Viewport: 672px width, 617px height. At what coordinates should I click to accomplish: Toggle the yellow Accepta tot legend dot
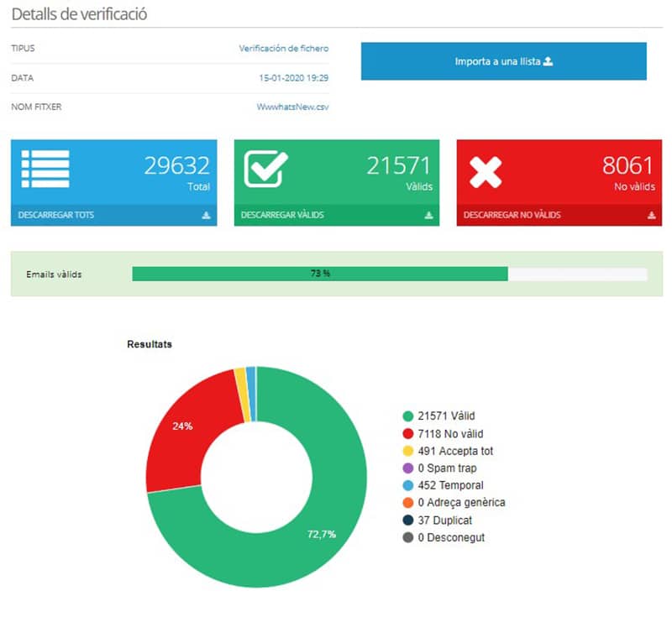pyautogui.click(x=408, y=451)
